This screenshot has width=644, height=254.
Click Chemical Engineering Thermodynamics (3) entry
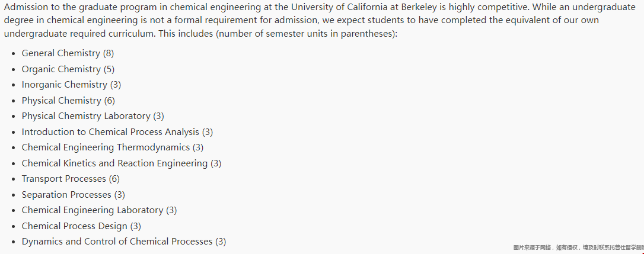[113, 147]
